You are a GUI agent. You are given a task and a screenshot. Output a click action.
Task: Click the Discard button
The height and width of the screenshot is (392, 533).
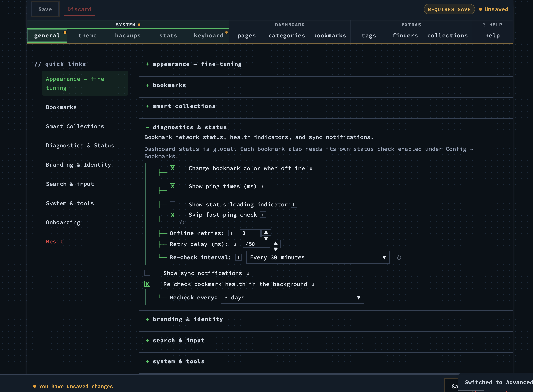[x=79, y=9]
